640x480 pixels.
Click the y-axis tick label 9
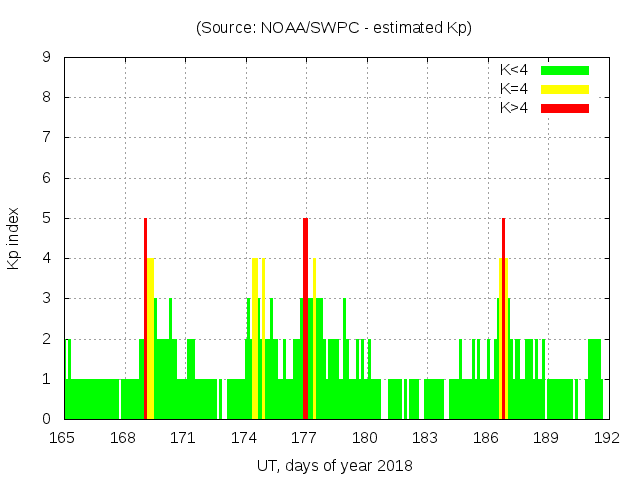coord(46,58)
